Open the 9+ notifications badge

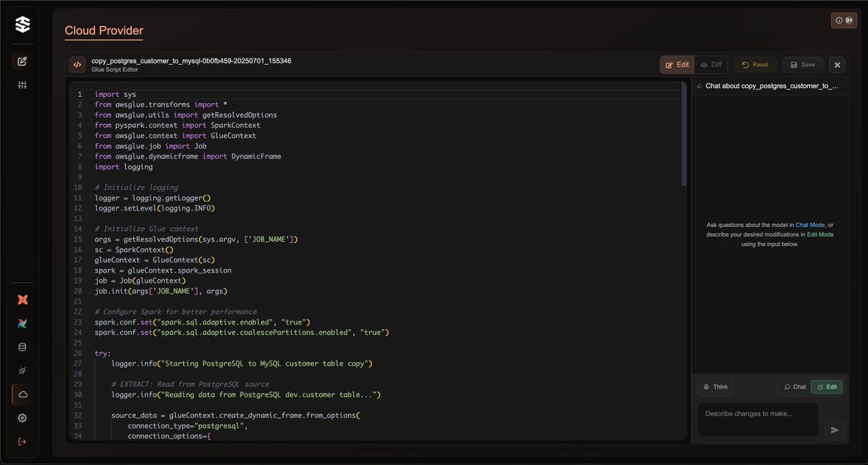(844, 20)
